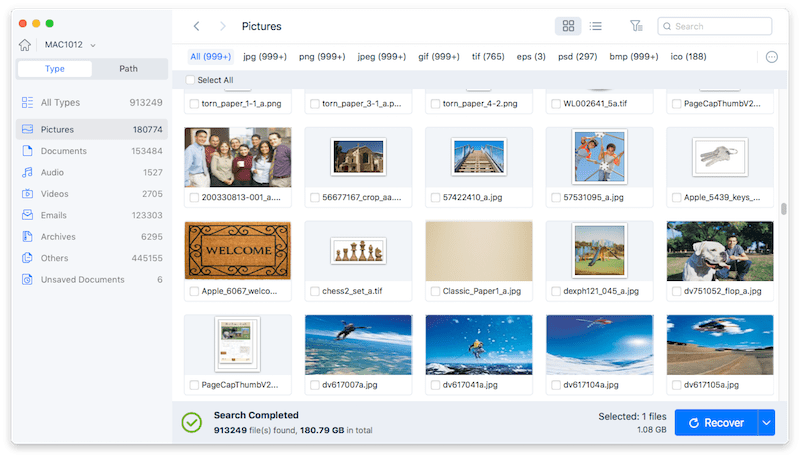The height and width of the screenshot is (458, 800).
Task: Click the home icon in sidebar
Action: coord(27,45)
